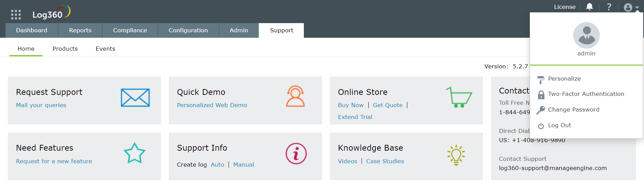Click the Need Features star icon

pyautogui.click(x=135, y=153)
